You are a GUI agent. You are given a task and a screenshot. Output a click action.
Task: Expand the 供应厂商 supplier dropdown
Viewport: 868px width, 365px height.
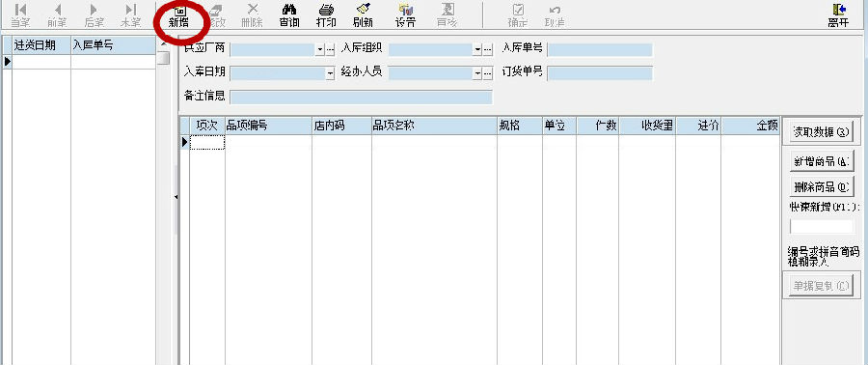click(320, 50)
